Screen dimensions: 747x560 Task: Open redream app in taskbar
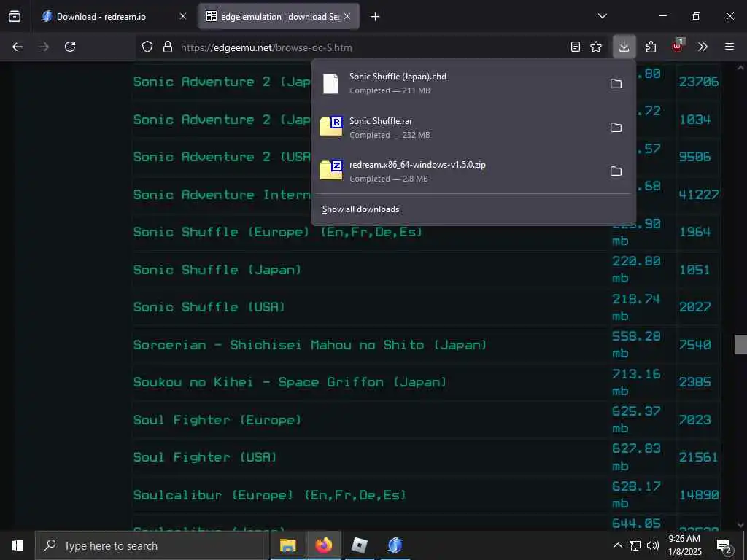point(395,545)
